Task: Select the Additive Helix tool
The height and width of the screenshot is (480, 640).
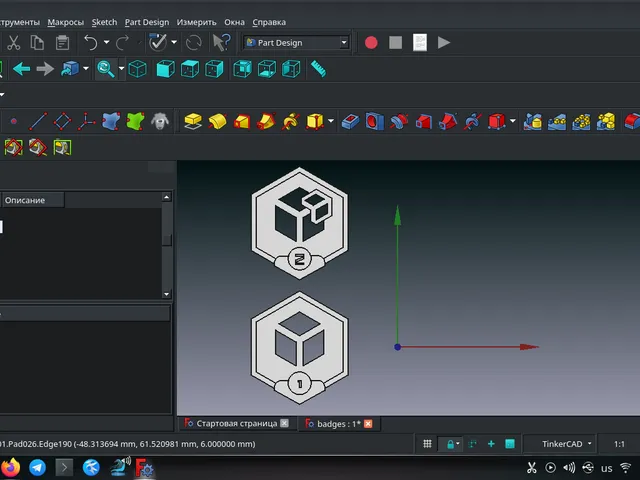Action: point(291,121)
